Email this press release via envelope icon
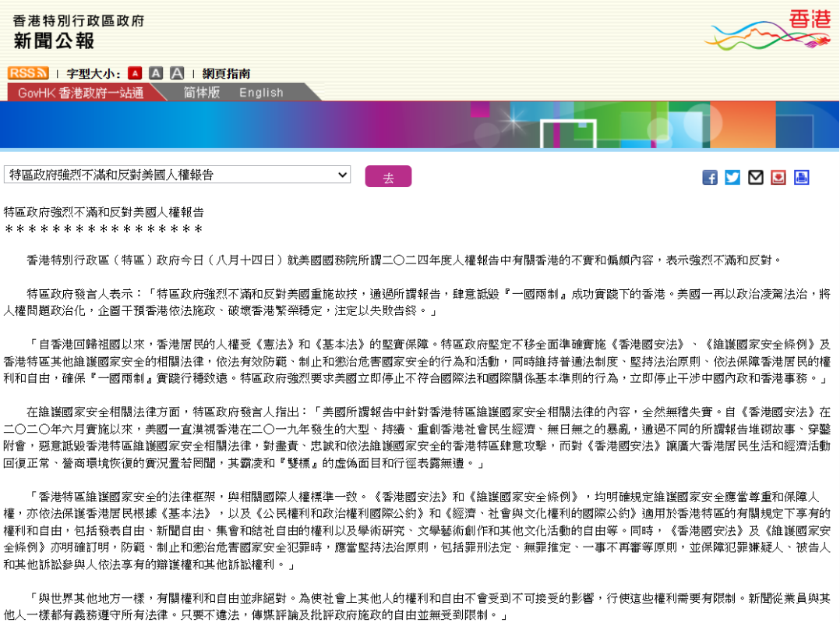This screenshot has width=840, height=623. (x=755, y=177)
